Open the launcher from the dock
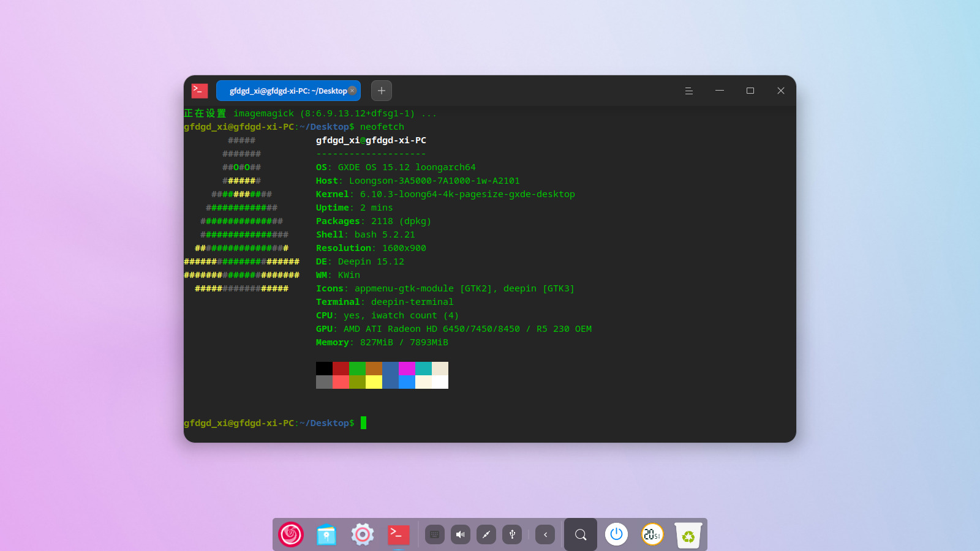Image resolution: width=980 pixels, height=551 pixels. tap(291, 534)
